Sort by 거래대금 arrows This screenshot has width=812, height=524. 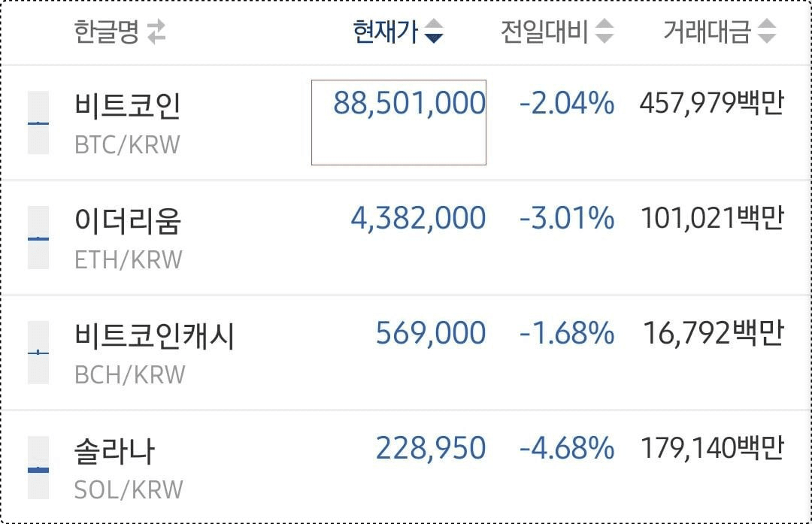pyautogui.click(x=766, y=31)
